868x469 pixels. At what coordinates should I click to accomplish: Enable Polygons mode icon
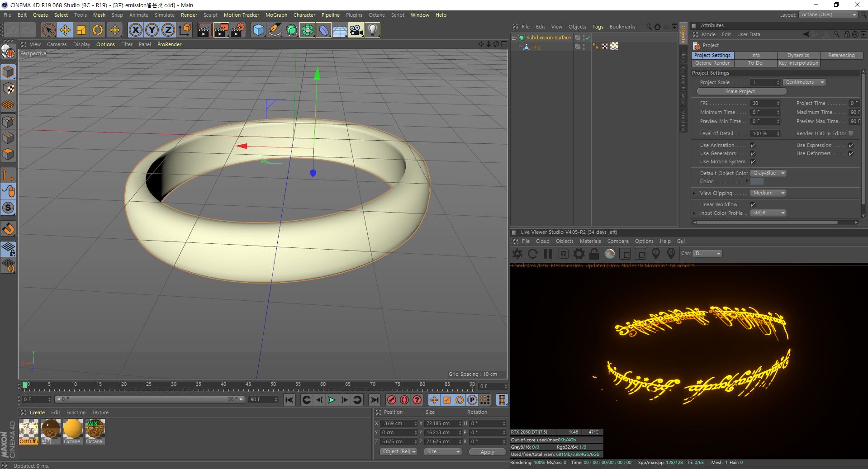click(8, 154)
